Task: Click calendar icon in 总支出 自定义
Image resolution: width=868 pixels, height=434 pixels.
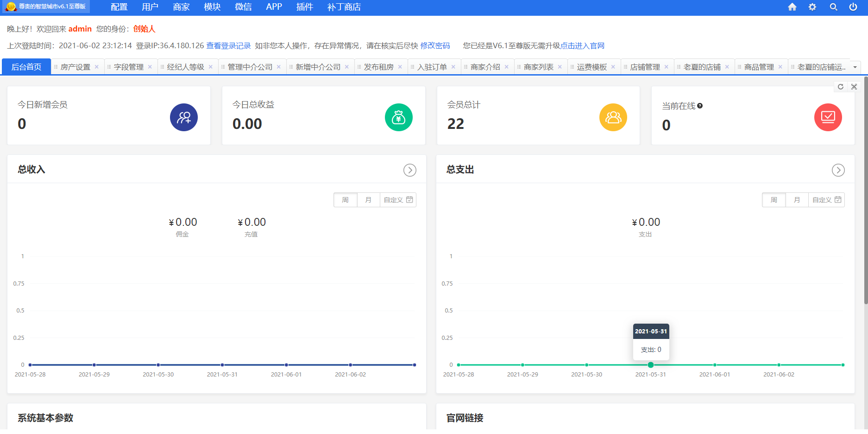Action: 838,200
